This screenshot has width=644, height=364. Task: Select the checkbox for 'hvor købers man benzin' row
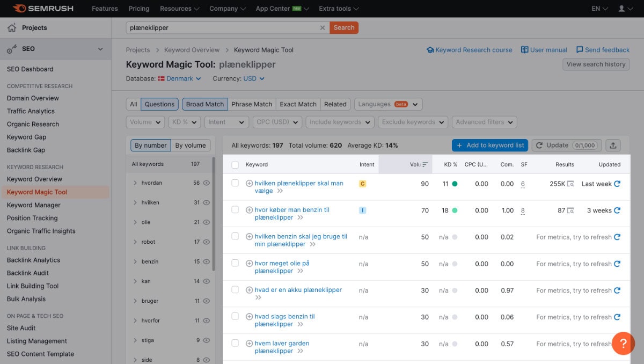235,210
